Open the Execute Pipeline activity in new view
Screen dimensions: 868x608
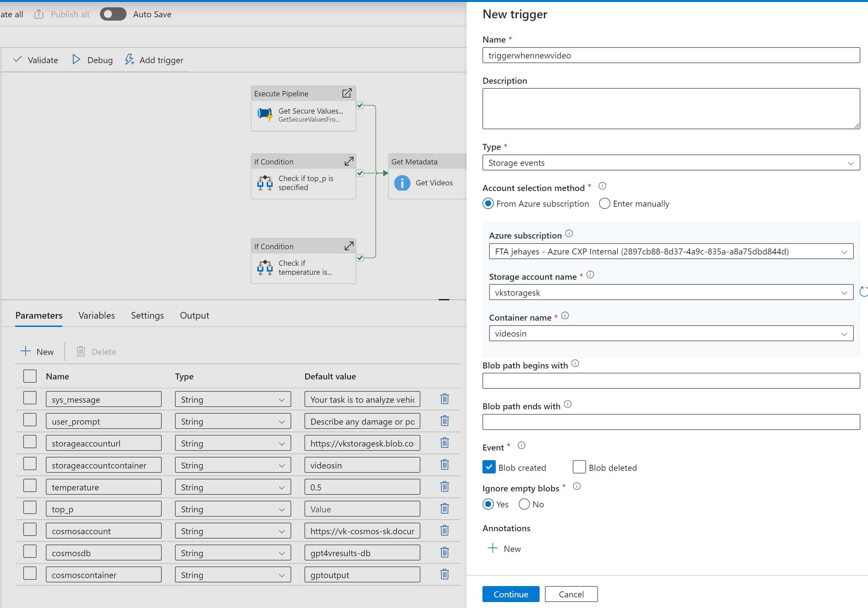click(x=347, y=93)
